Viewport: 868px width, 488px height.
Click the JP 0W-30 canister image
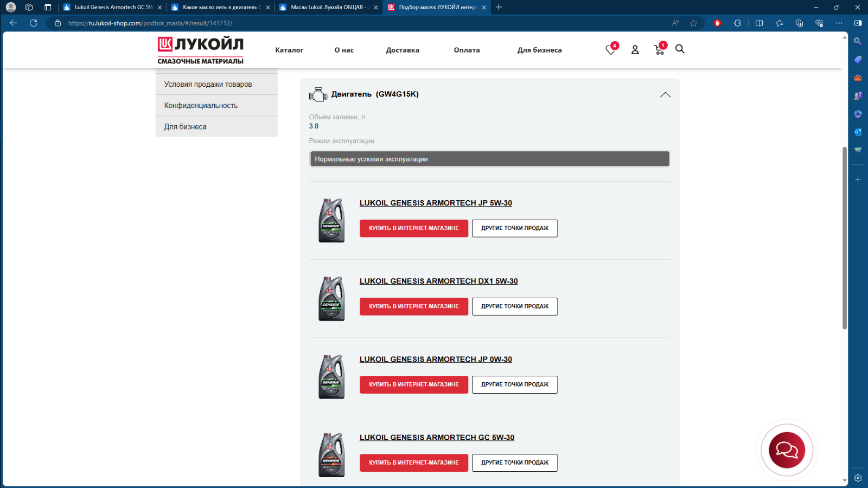point(331,376)
